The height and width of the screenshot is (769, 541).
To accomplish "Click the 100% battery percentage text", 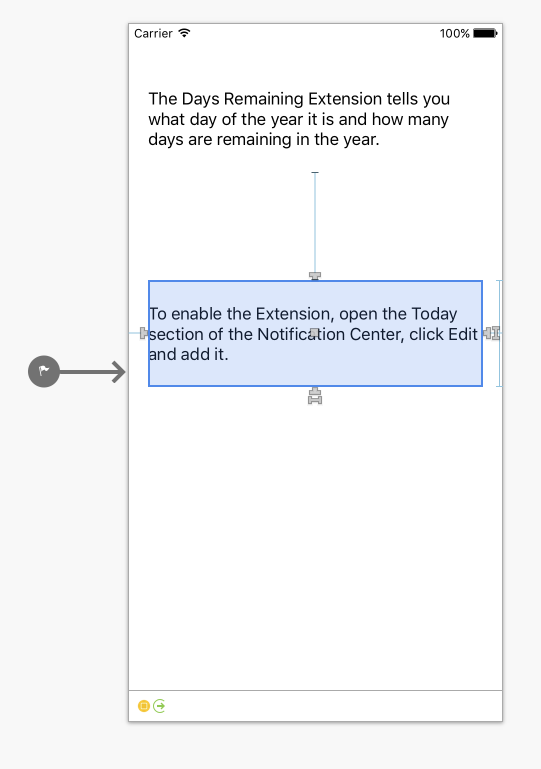I will pyautogui.click(x=455, y=33).
